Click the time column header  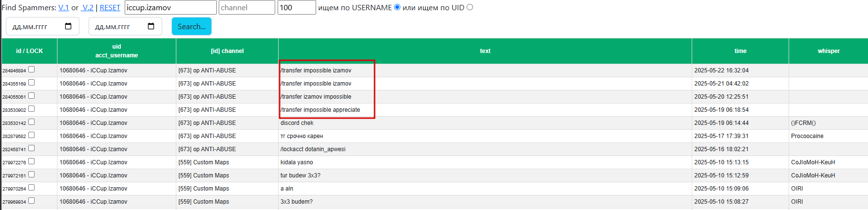click(740, 51)
